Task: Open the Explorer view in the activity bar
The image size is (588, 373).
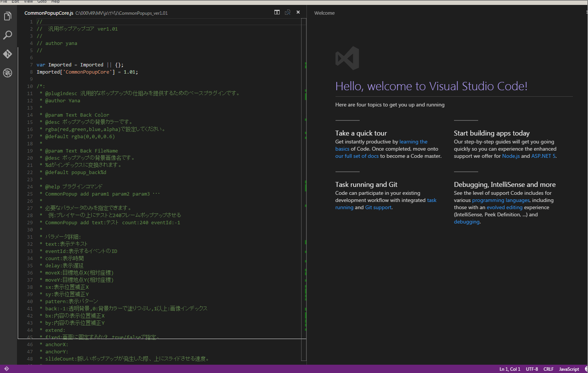Action: click(x=8, y=16)
